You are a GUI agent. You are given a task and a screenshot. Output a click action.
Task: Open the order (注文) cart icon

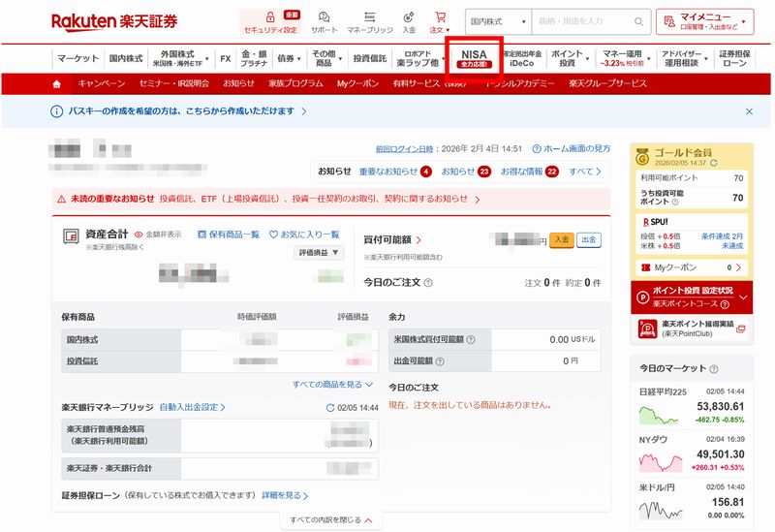click(x=440, y=17)
